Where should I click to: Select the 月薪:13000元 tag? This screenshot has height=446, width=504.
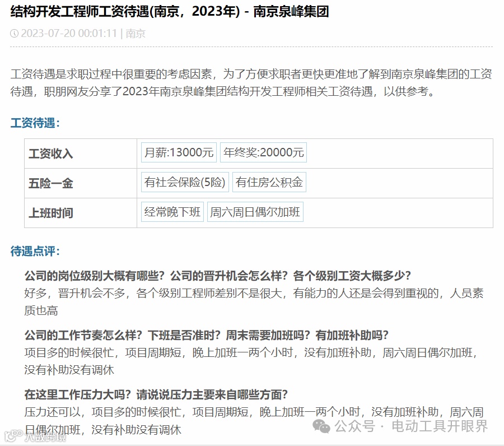[x=179, y=152]
